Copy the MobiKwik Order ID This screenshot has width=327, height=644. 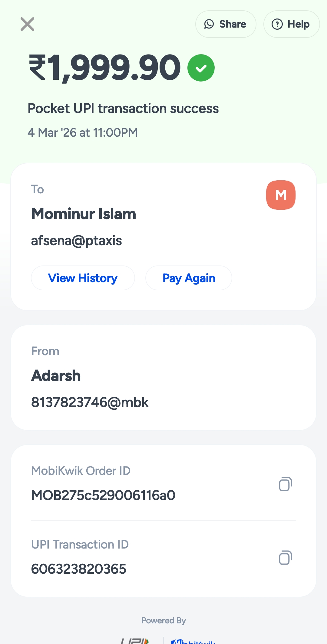click(x=285, y=484)
